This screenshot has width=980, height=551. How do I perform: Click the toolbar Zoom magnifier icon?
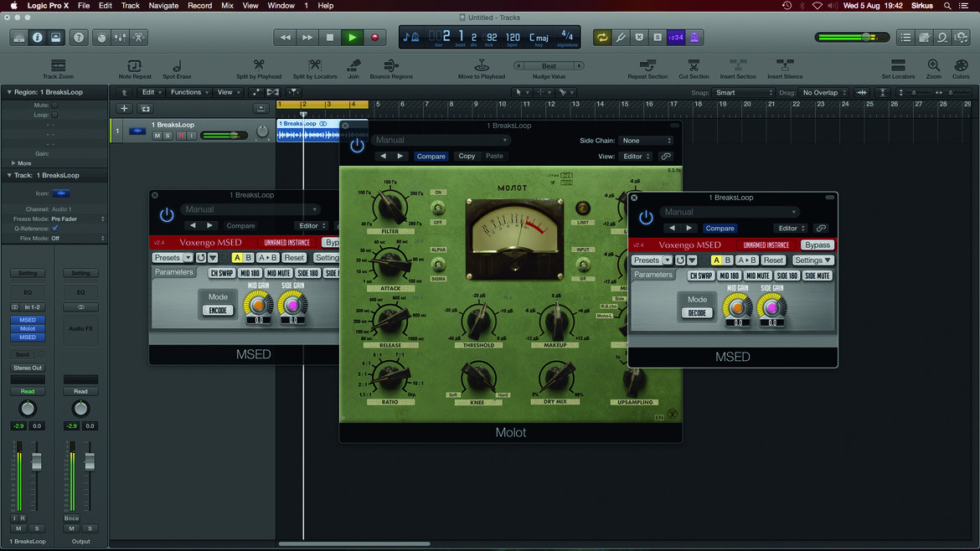pos(934,65)
